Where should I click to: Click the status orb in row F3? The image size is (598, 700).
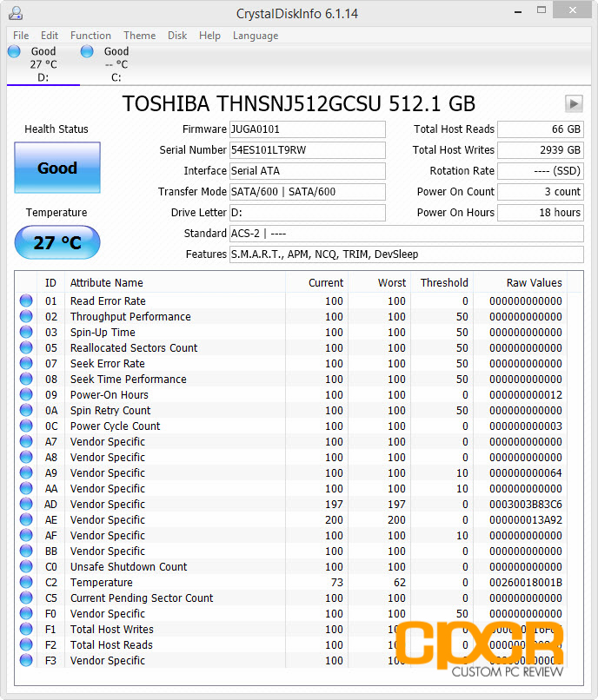tap(26, 660)
